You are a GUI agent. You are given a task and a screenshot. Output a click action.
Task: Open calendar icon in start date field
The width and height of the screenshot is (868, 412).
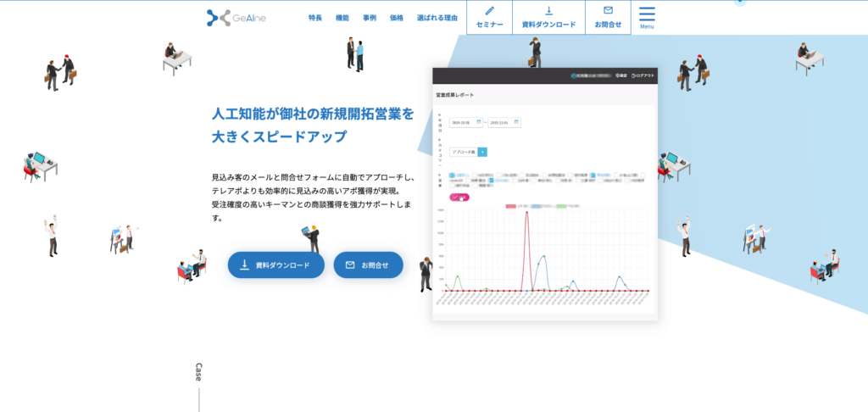[479, 122]
